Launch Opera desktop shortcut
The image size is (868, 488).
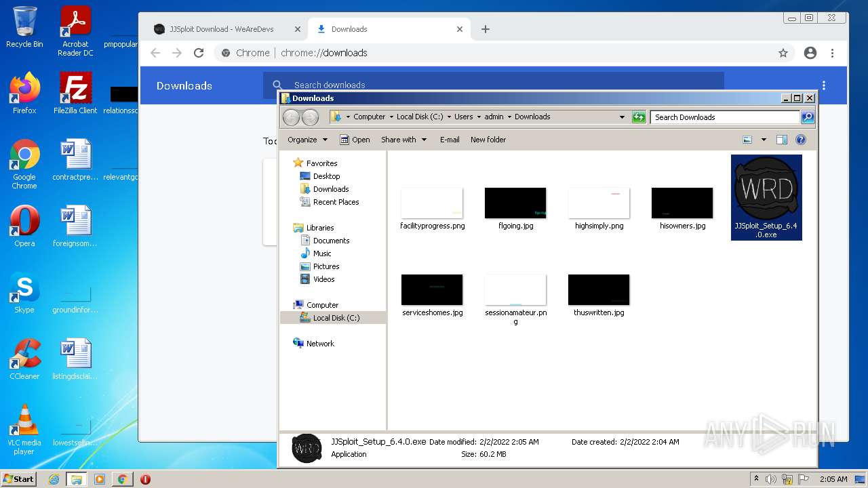click(24, 226)
